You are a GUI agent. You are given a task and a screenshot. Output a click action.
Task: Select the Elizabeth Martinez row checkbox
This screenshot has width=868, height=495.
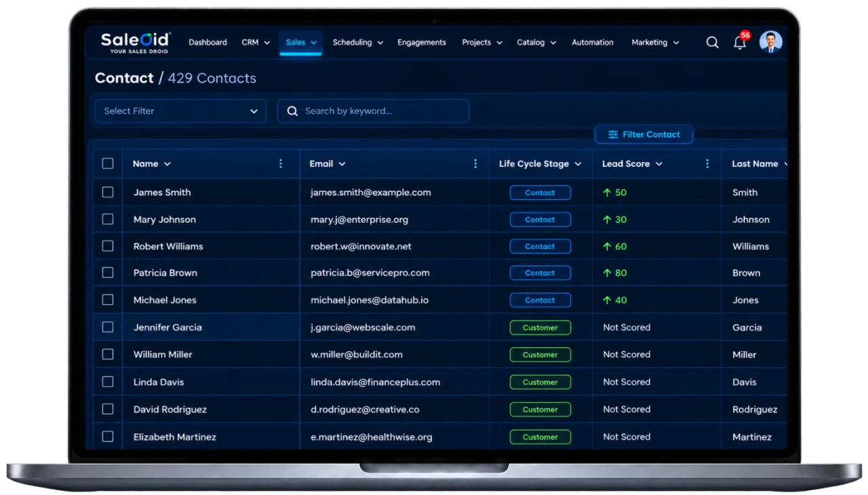[x=108, y=437]
